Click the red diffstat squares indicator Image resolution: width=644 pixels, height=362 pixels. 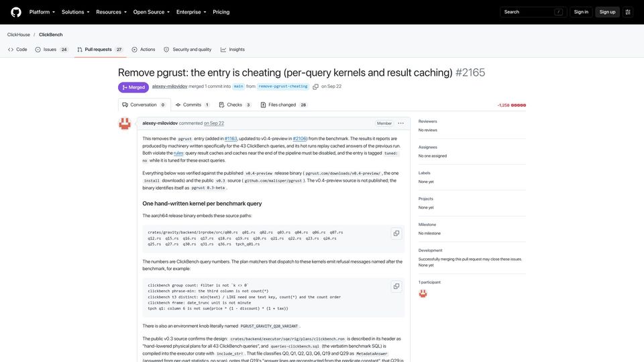pos(519,105)
